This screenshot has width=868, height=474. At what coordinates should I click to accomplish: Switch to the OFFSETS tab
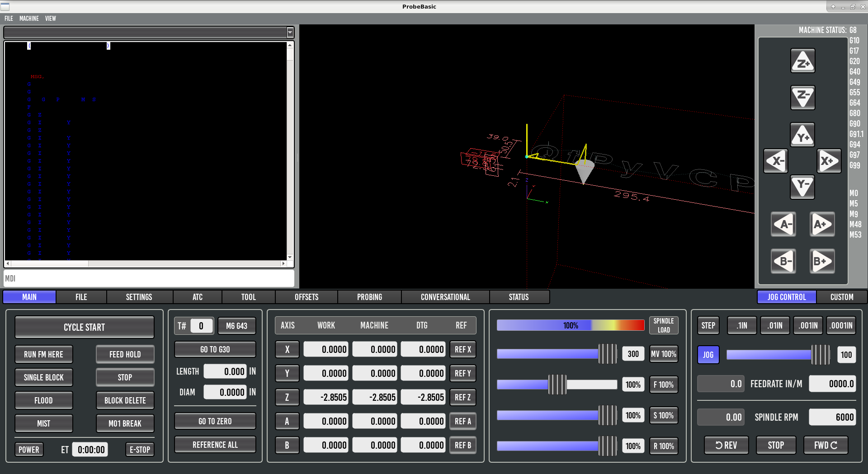[x=307, y=297]
